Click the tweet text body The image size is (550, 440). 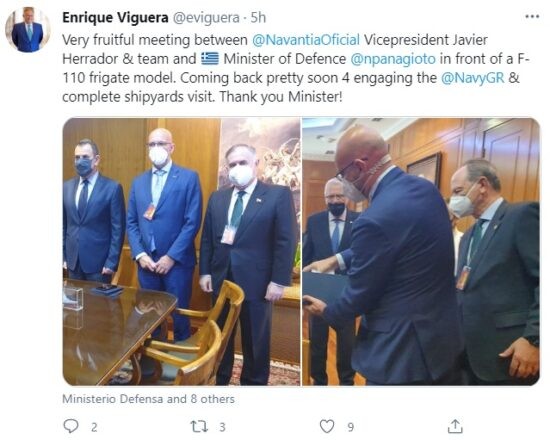(296, 68)
